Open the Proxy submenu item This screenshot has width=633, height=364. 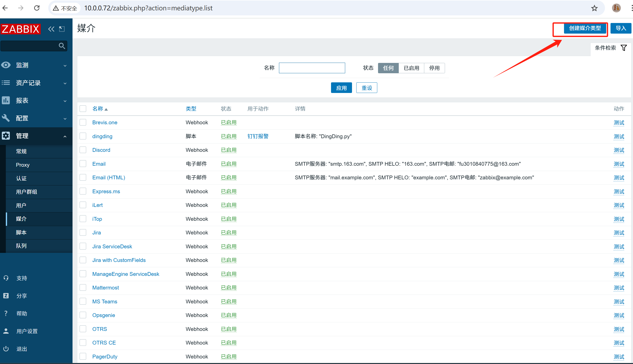23,165
